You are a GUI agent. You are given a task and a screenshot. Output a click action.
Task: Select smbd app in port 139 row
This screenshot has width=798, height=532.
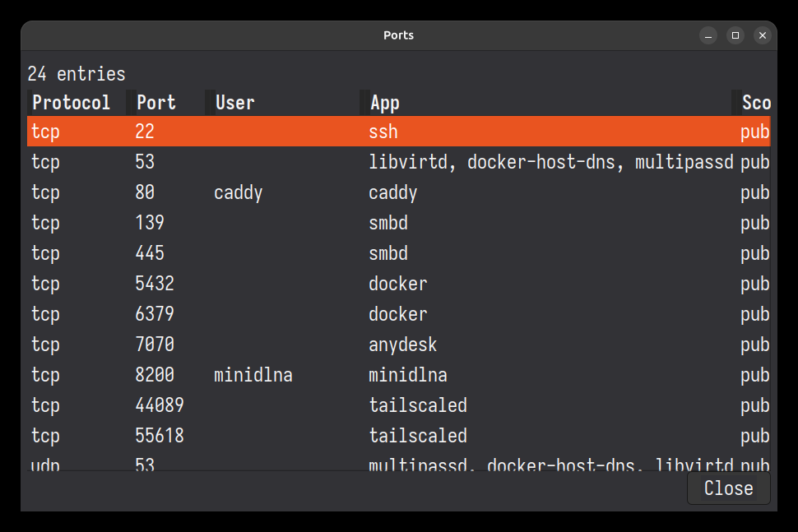point(388,223)
